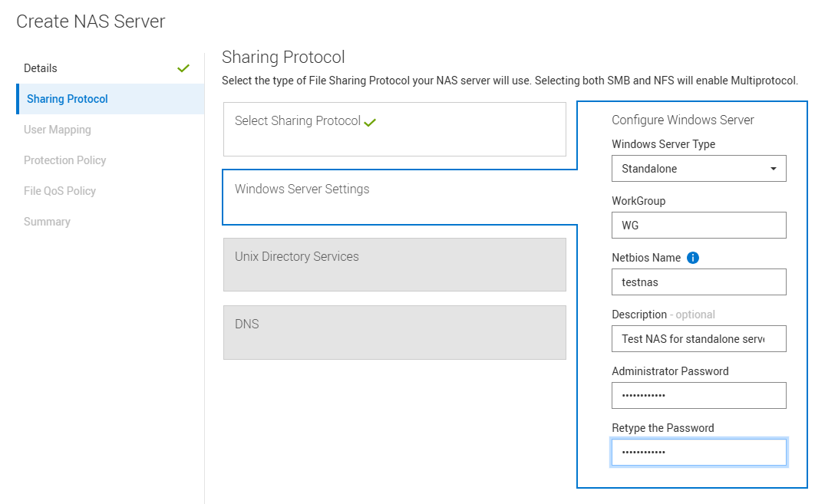
Task: Click the WorkGroup input field
Action: [x=698, y=225]
